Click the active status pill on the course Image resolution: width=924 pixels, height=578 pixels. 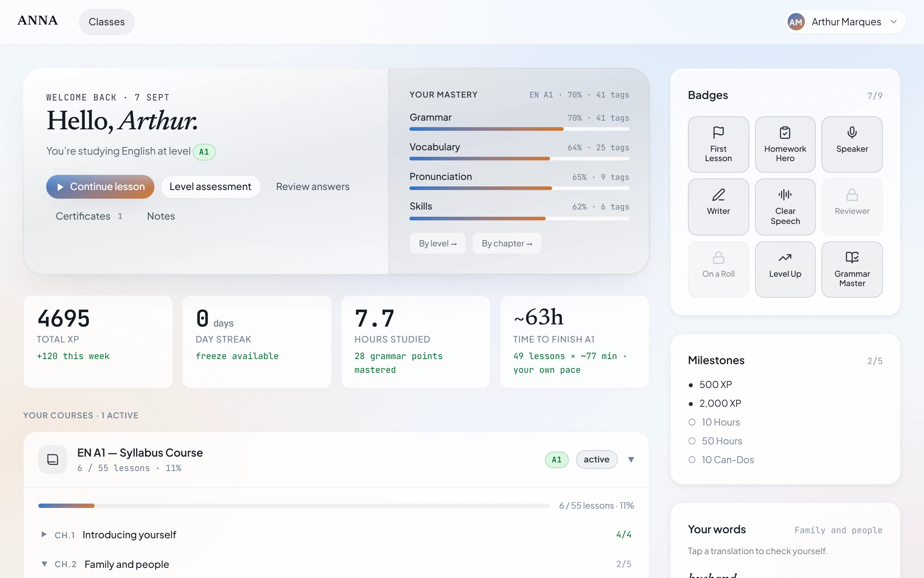point(596,460)
